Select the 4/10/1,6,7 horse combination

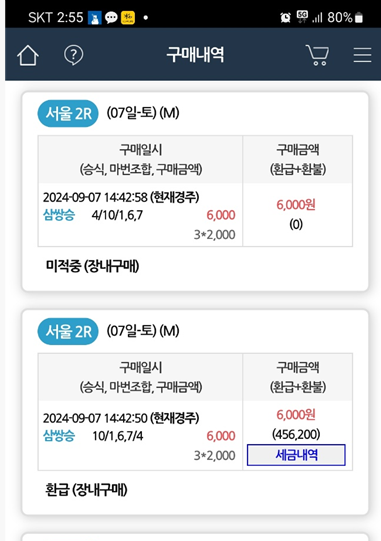[x=117, y=215]
